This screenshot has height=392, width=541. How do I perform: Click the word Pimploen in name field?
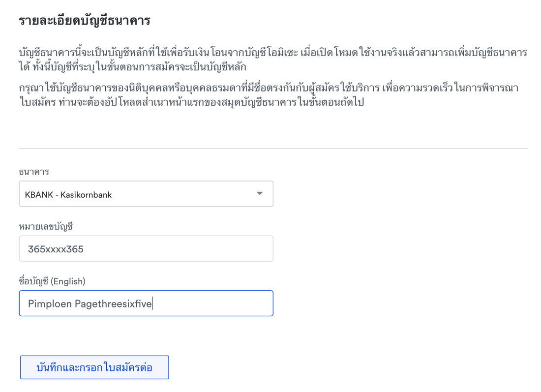[x=50, y=304]
